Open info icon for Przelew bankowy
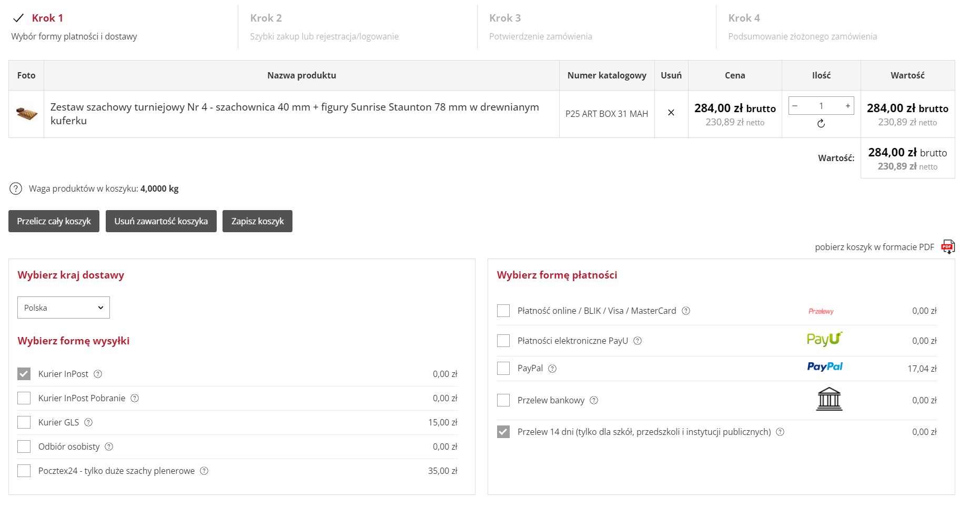The width and height of the screenshot is (980, 516). pos(594,400)
